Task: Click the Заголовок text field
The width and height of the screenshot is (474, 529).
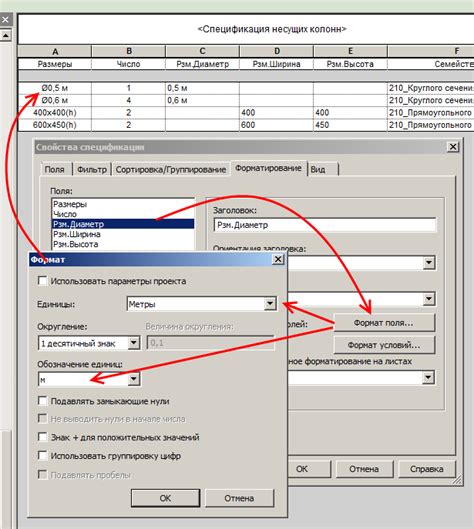Action: (x=325, y=225)
